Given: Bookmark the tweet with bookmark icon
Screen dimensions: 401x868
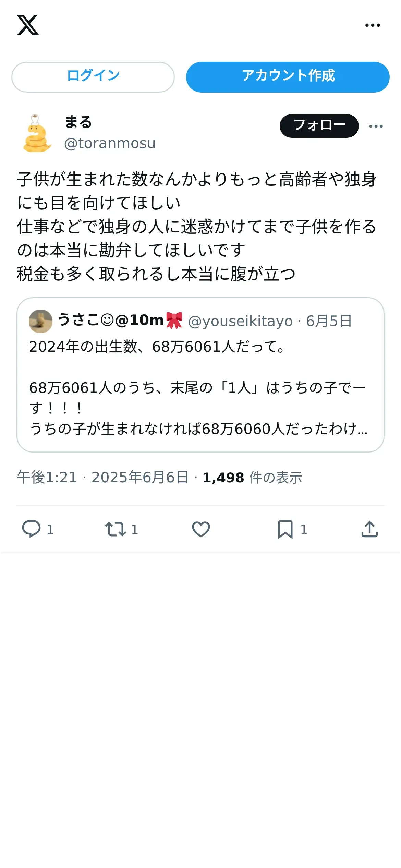Looking at the screenshot, I should point(285,529).
